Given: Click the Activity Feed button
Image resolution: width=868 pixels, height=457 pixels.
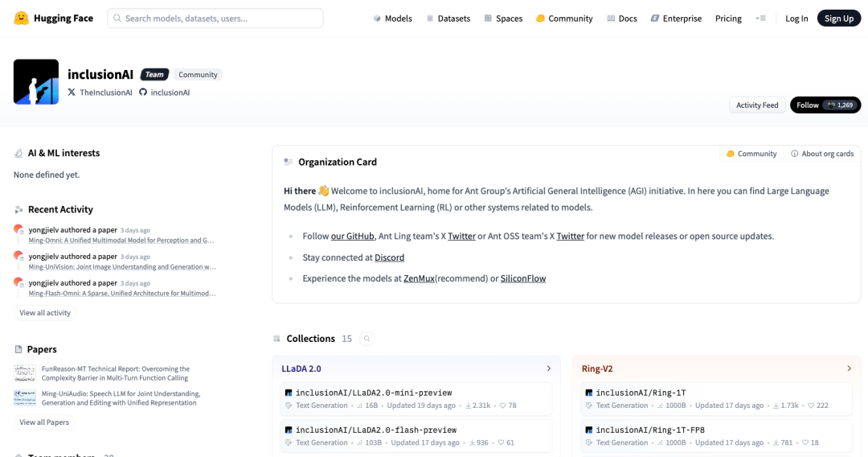Looking at the screenshot, I should pos(757,105).
